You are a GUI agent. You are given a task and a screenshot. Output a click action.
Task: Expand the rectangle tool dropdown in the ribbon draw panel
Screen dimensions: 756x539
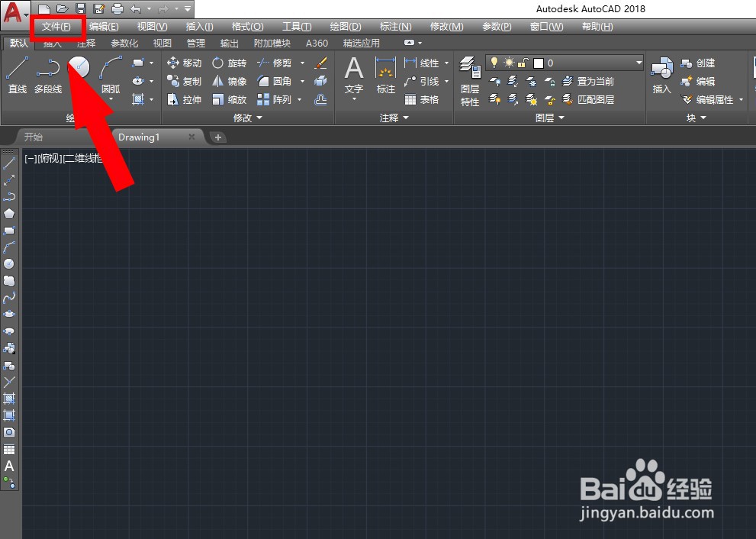[x=151, y=63]
